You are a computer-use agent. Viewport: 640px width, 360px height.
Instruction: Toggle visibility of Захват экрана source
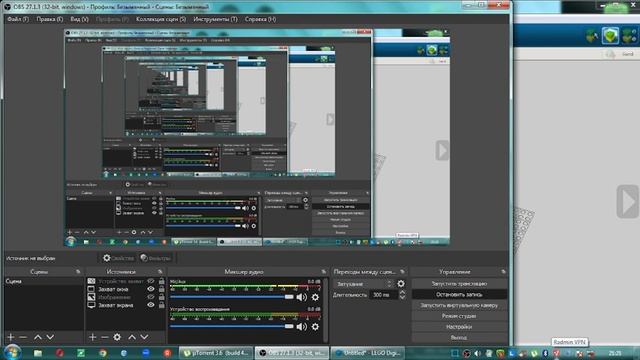151,305
